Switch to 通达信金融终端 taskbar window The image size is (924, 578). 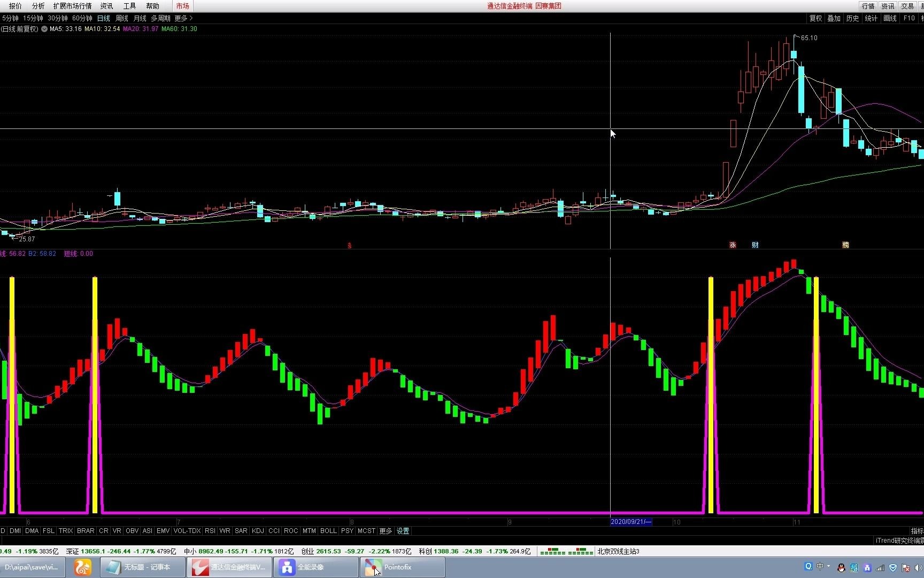pos(229,567)
